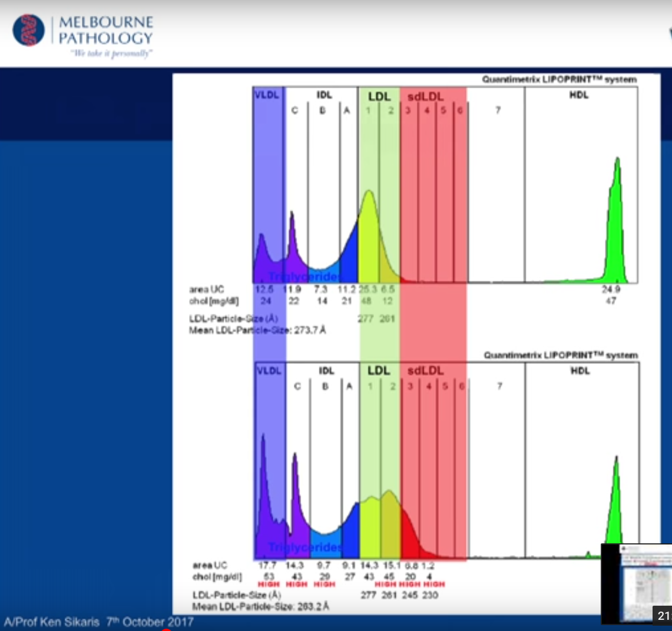This screenshot has width=672, height=631.
Task: Click the sdLDL heading in the upper chart
Action: point(426,97)
